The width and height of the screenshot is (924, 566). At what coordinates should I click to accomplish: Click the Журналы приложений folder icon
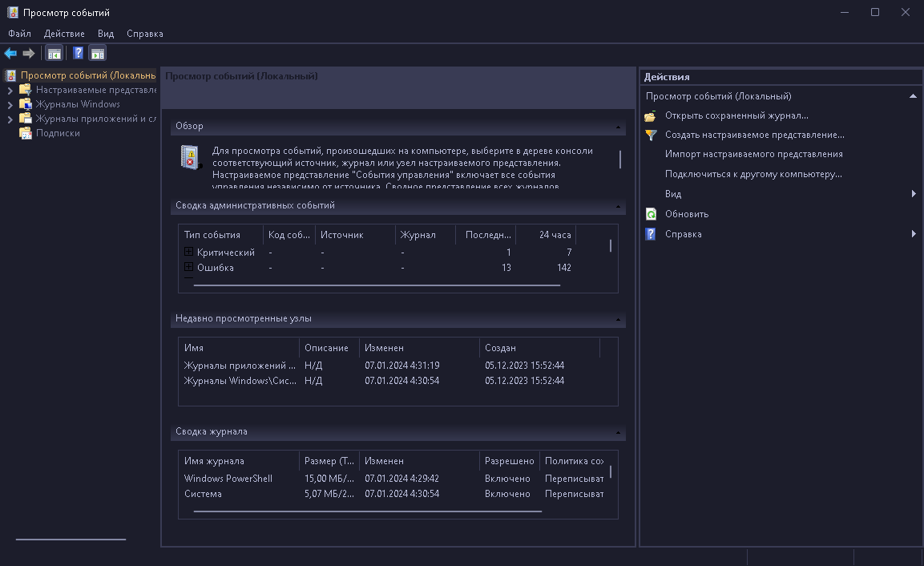(x=26, y=119)
